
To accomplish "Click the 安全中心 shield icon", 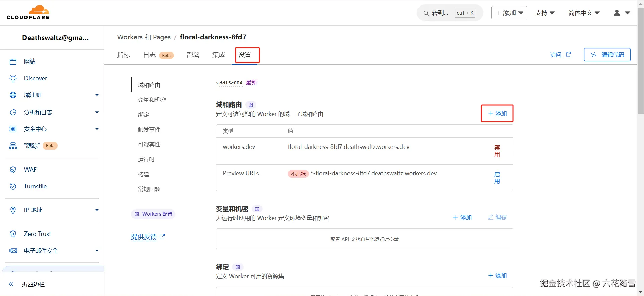I will point(13,129).
